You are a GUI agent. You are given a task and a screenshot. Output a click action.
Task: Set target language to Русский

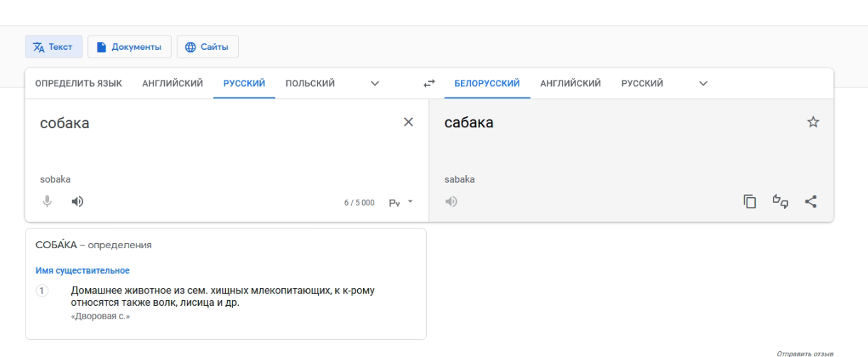click(642, 83)
